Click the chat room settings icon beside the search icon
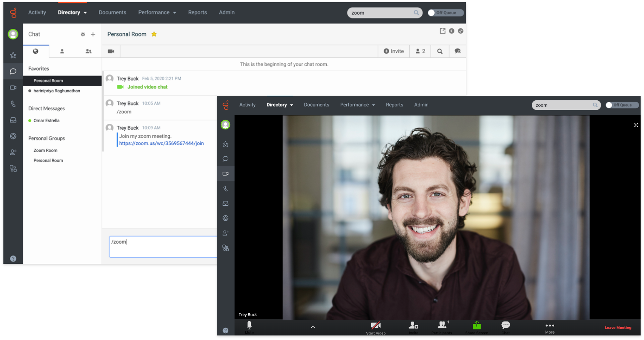 click(458, 51)
